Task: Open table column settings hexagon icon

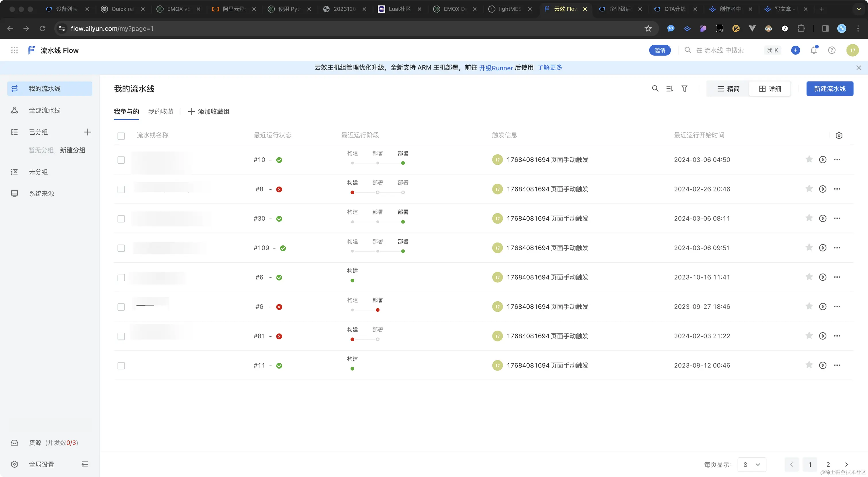Action: click(839, 135)
